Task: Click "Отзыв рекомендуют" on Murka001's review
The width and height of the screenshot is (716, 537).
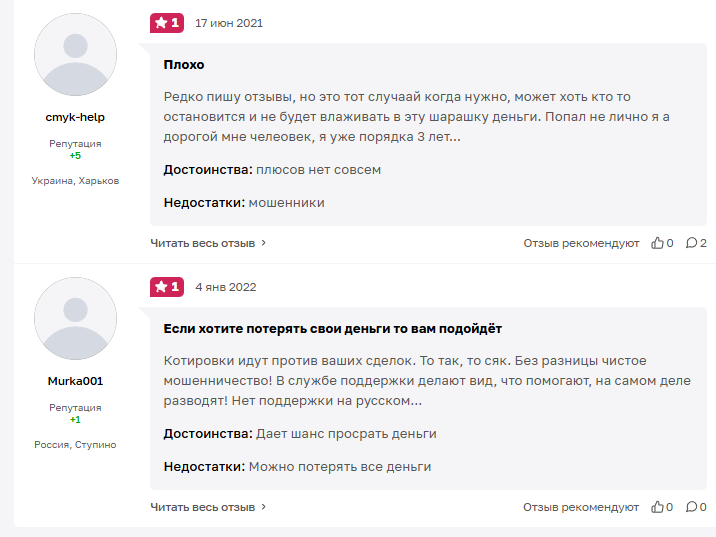Action: tap(581, 507)
